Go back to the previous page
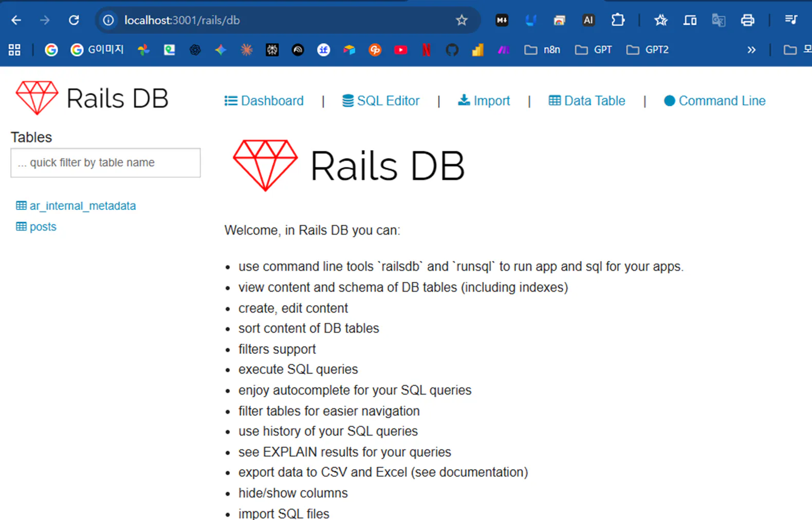 click(x=16, y=20)
